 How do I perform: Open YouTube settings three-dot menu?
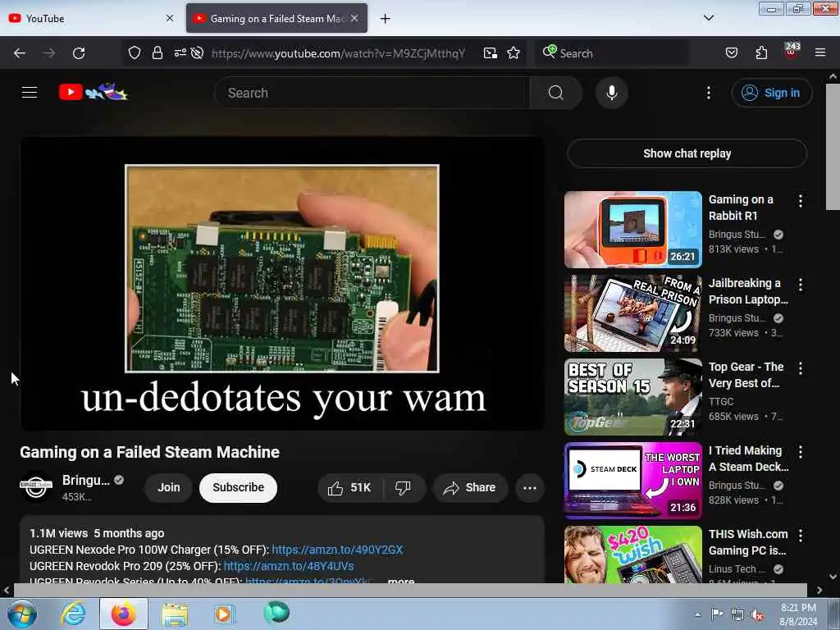pyautogui.click(x=709, y=93)
